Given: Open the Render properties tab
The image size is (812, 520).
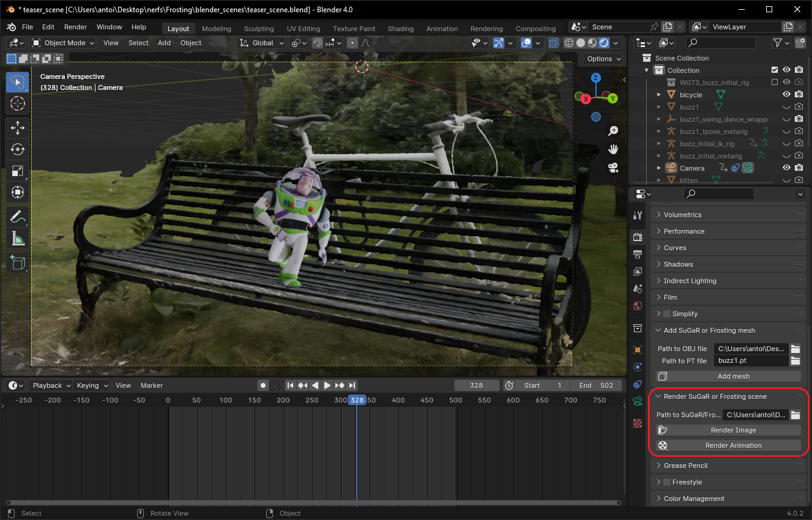Looking at the screenshot, I should [638, 237].
